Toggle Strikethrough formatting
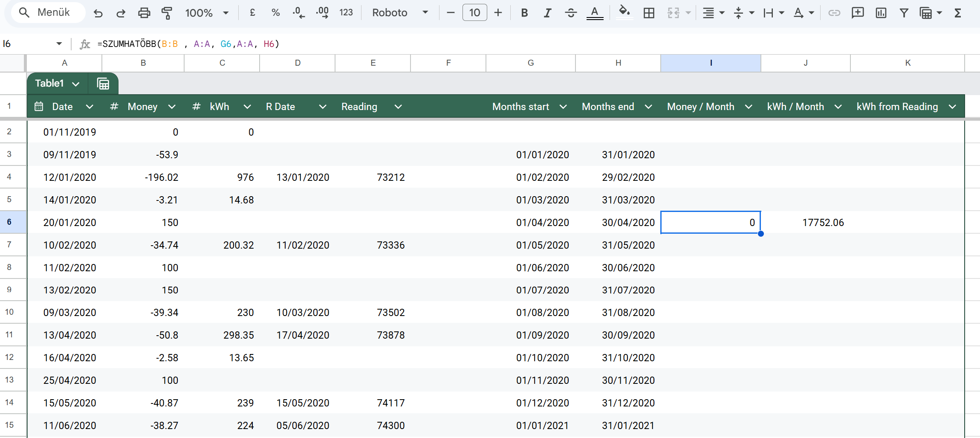The image size is (980, 438). pyautogui.click(x=570, y=13)
